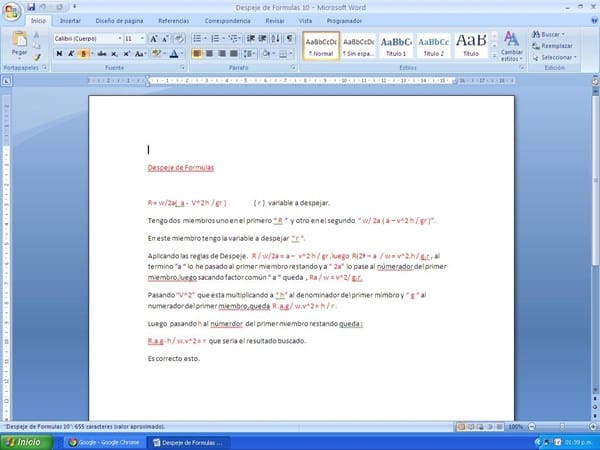The height and width of the screenshot is (450, 600).
Task: Apply strikethrough formatting
Action: point(102,54)
